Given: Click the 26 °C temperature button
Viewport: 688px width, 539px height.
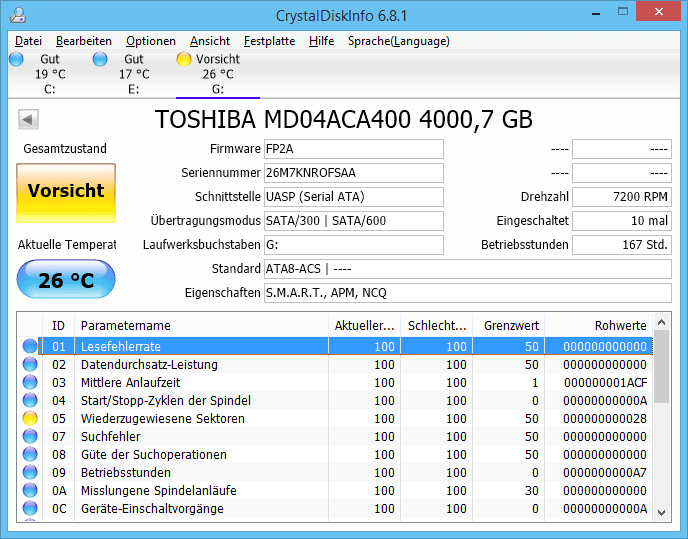Looking at the screenshot, I should click(66, 280).
